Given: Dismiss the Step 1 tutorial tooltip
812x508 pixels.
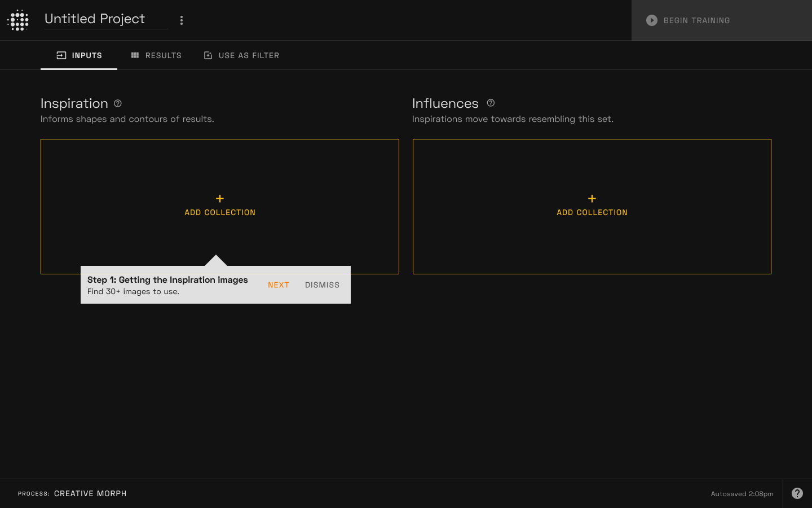Looking at the screenshot, I should coord(323,285).
